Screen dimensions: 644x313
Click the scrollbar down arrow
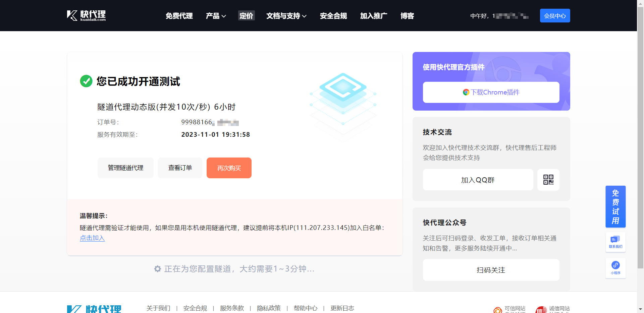640,309
